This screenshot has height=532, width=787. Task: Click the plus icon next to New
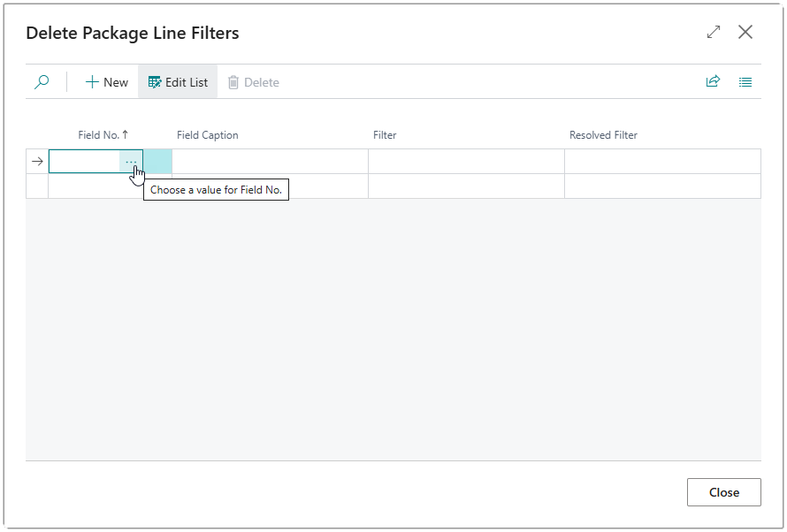tap(92, 81)
